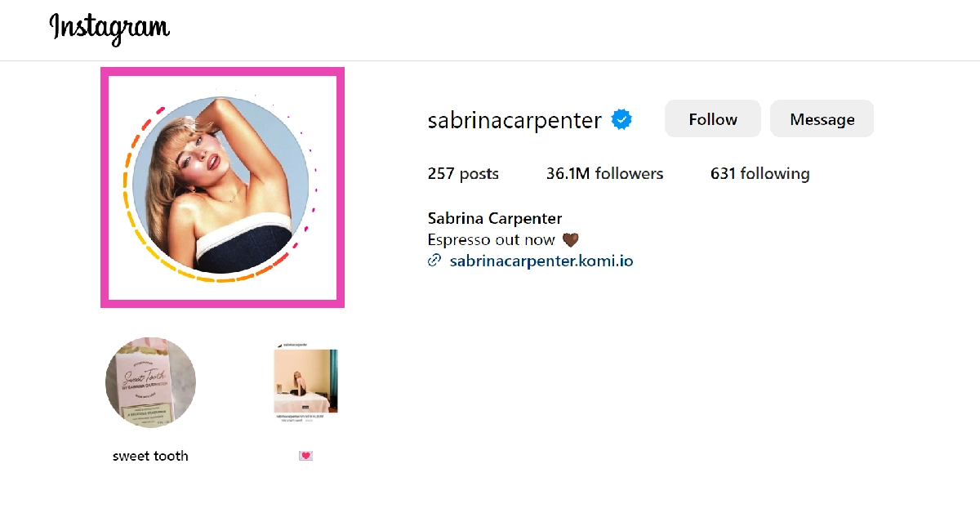980x513 pixels.
Task: View the profile picture story
Action: click(x=220, y=185)
